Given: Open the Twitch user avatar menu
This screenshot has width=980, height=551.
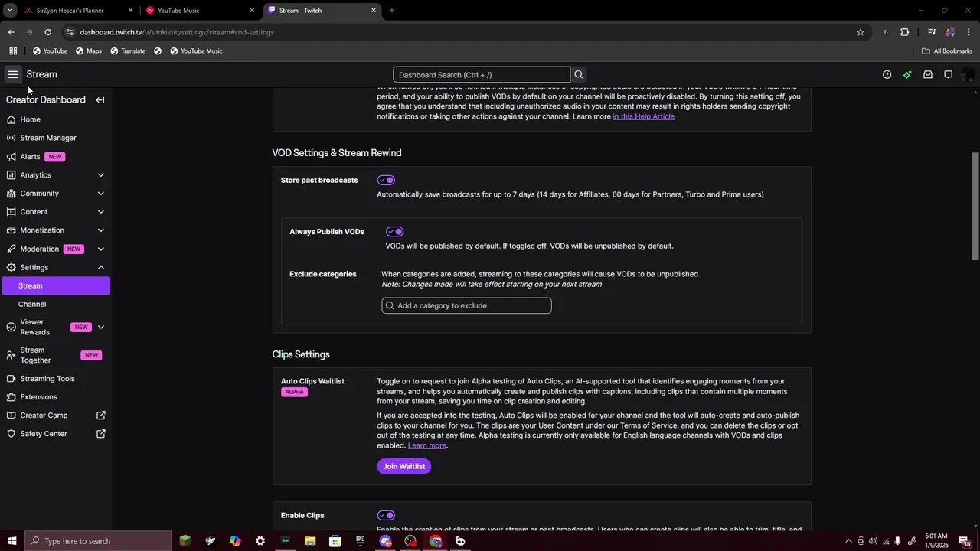Looking at the screenshot, I should (x=969, y=74).
